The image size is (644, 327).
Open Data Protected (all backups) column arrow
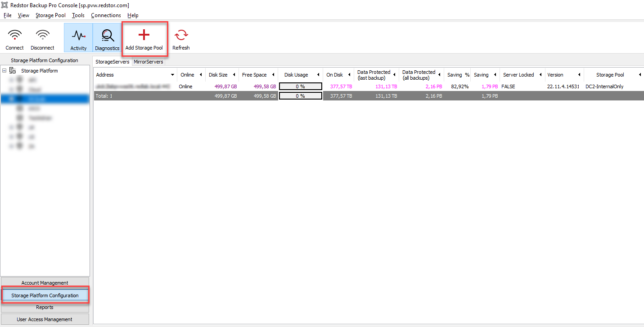point(439,75)
